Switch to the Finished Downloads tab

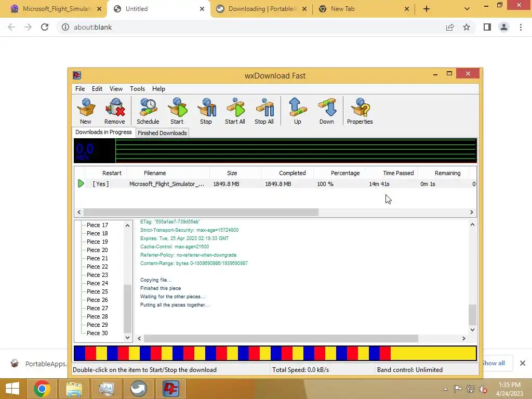point(162,133)
